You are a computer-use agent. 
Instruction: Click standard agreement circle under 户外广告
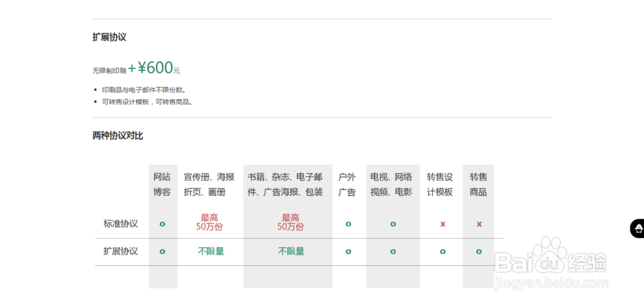[348, 224]
